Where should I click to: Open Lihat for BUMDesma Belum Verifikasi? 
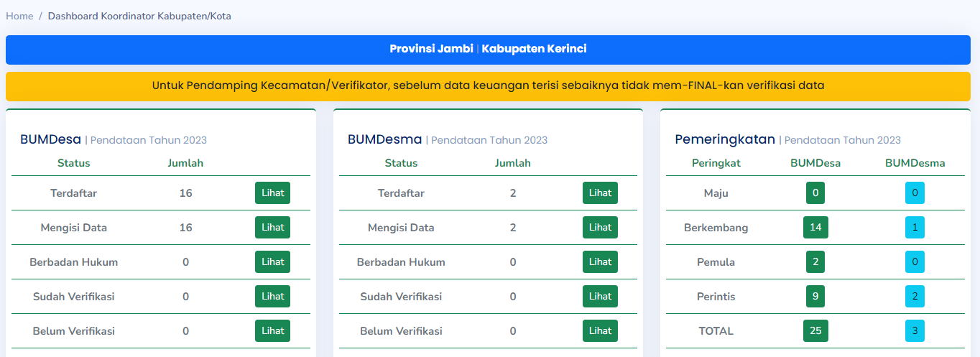coord(600,331)
